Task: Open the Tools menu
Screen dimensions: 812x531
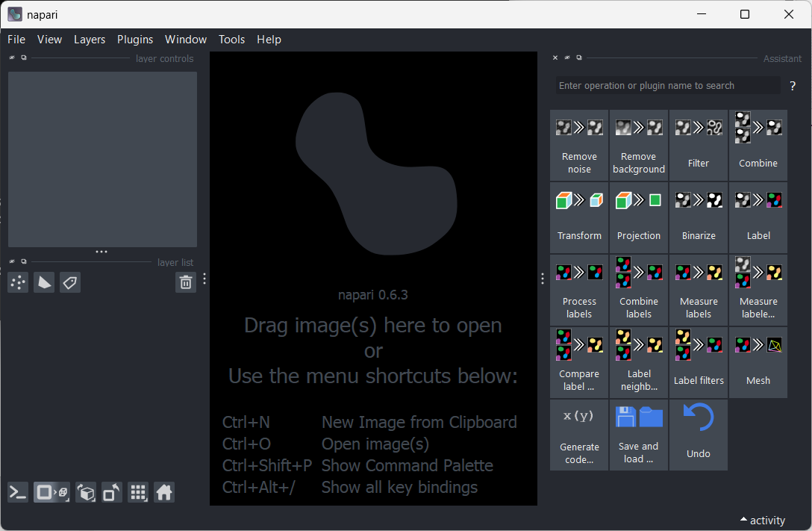Action: coord(231,40)
